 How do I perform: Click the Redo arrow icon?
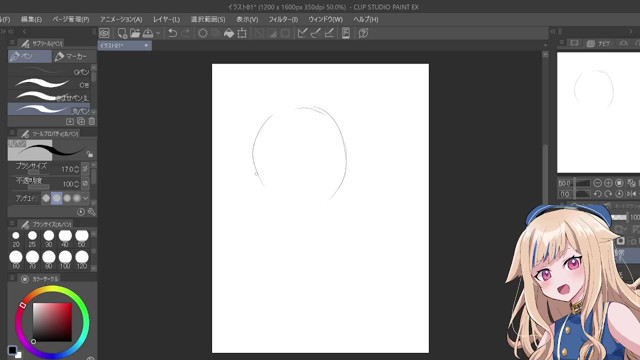[186, 33]
